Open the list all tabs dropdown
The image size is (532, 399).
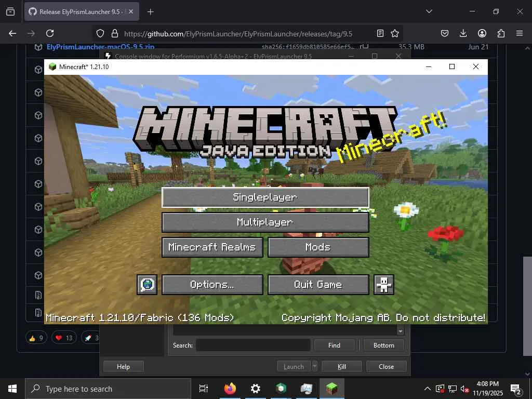(x=429, y=11)
